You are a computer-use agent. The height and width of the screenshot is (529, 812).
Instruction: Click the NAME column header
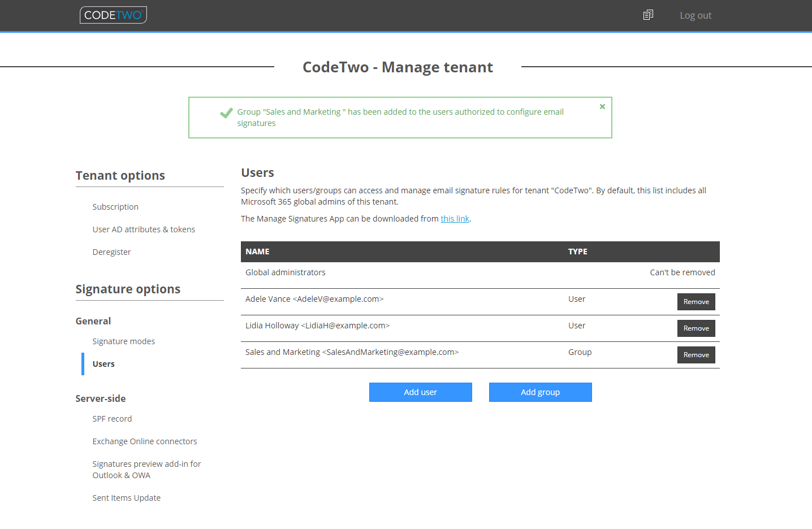pyautogui.click(x=257, y=252)
